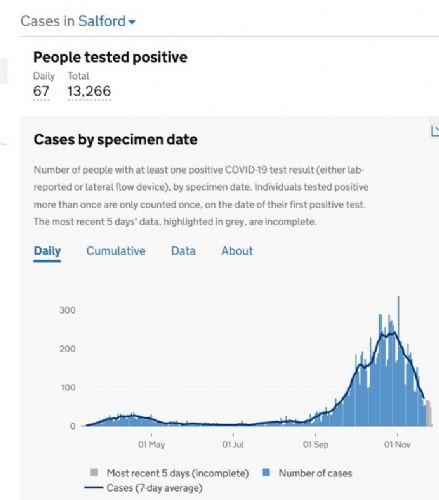Click the Total value 13,266
Viewport: 439px width, 500px height.
click(x=89, y=91)
